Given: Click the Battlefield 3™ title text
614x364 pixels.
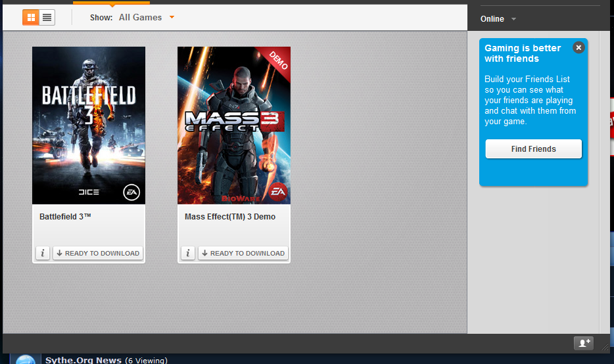Looking at the screenshot, I should click(65, 216).
